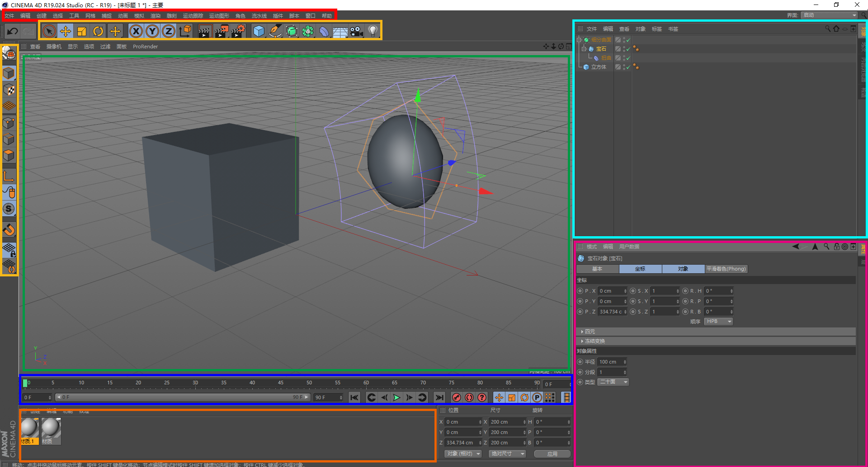The width and height of the screenshot is (868, 467).
Task: Click the timeline preview range bar
Action: pyautogui.click(x=182, y=397)
